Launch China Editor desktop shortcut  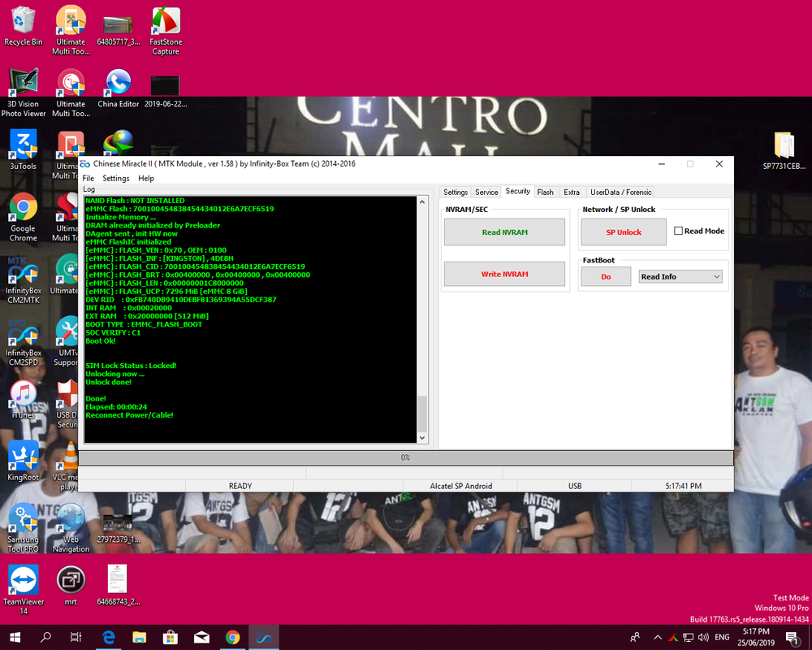(x=119, y=88)
